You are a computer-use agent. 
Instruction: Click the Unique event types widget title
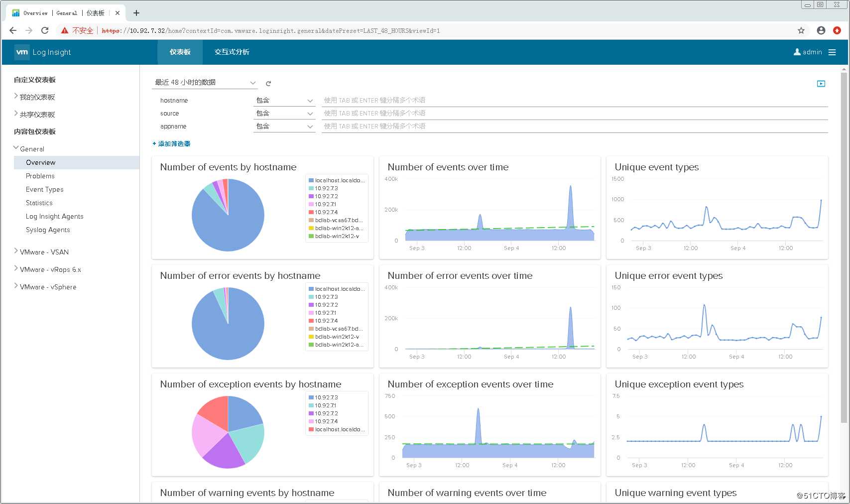pyautogui.click(x=657, y=167)
